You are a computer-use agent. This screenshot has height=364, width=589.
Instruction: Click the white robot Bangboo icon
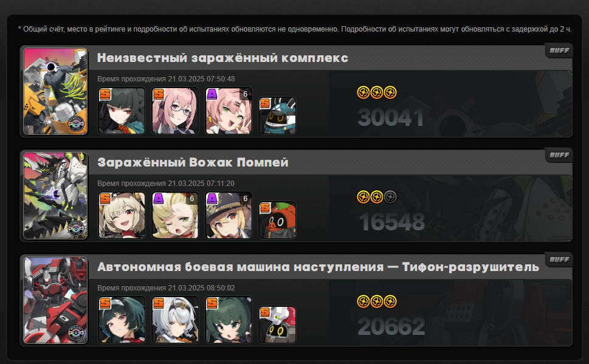(277, 324)
